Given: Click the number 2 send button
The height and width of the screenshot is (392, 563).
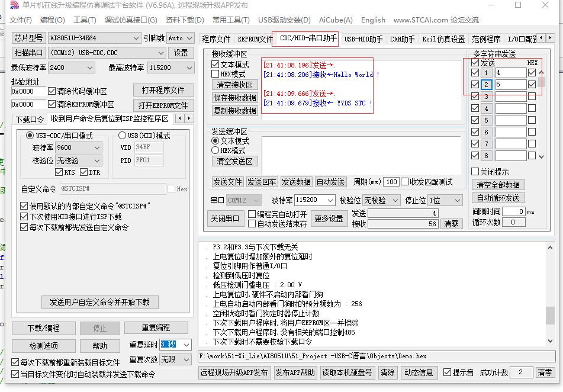Looking at the screenshot, I should [x=486, y=85].
